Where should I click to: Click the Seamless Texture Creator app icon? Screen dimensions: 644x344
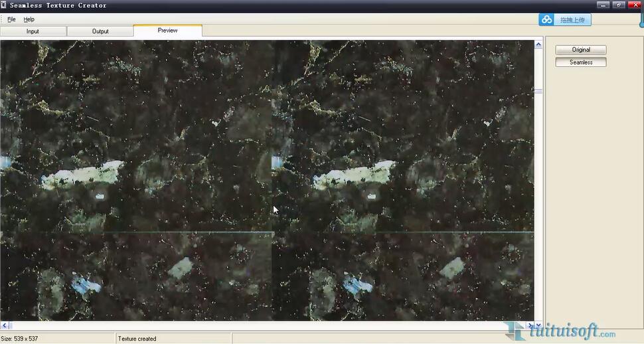[x=4, y=5]
